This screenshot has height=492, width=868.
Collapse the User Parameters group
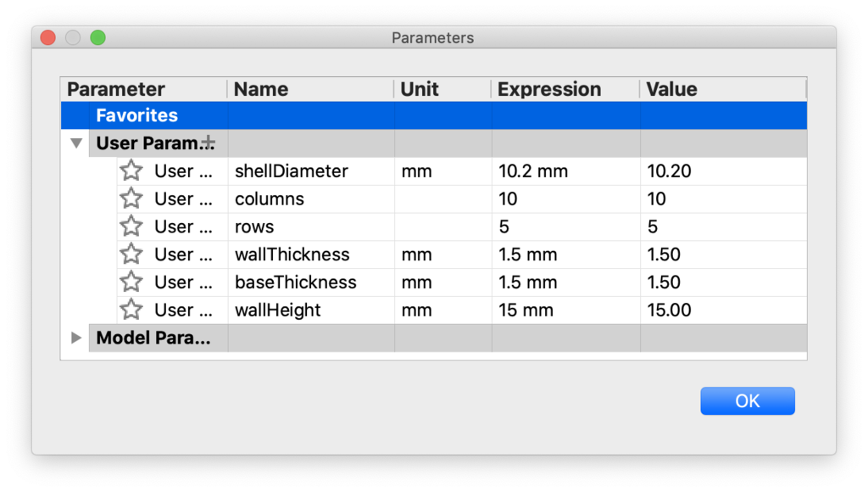click(76, 143)
